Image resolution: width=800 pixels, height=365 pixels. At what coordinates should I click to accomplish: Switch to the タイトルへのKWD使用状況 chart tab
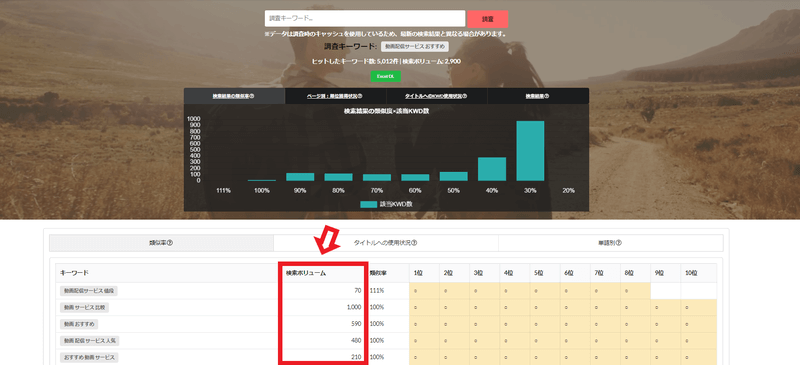436,96
